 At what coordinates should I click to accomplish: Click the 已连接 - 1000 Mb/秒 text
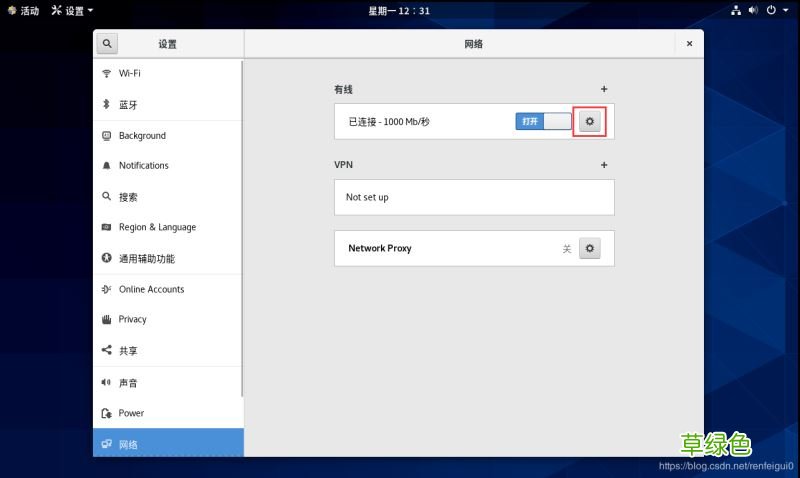[x=389, y=122]
